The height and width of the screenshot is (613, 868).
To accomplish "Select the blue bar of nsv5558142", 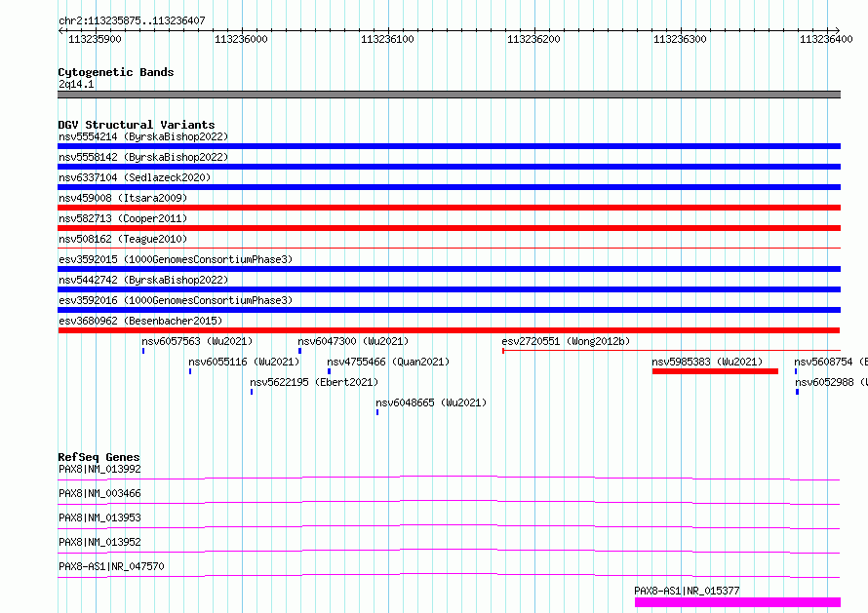I will [449, 167].
